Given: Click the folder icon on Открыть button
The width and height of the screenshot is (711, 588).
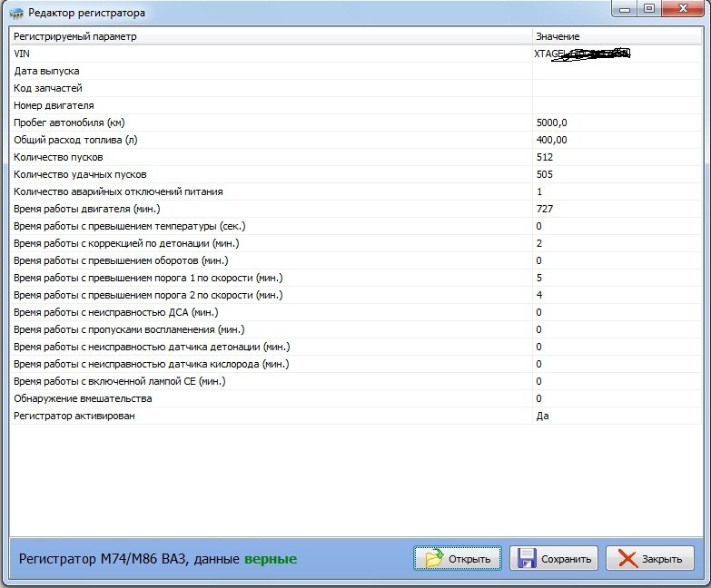Looking at the screenshot, I should point(434,558).
